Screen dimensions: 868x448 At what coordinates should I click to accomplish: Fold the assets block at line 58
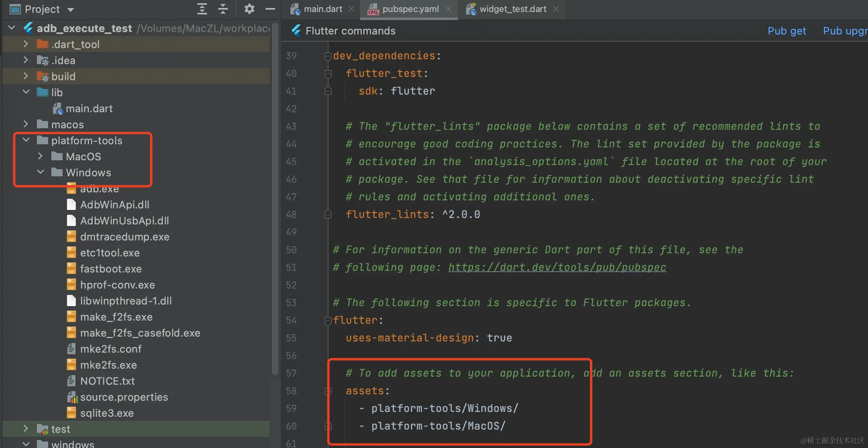coord(328,391)
